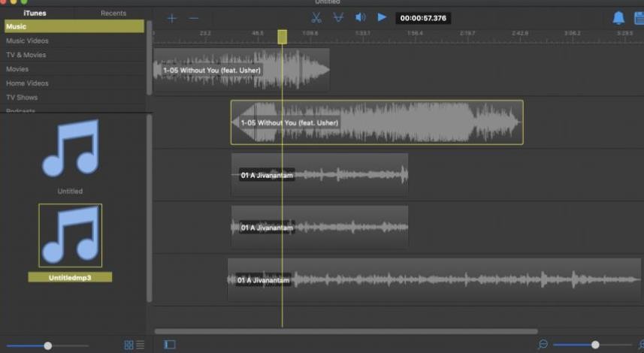The image size is (644, 353).
Task: Click the minus remove track icon
Action: click(193, 19)
